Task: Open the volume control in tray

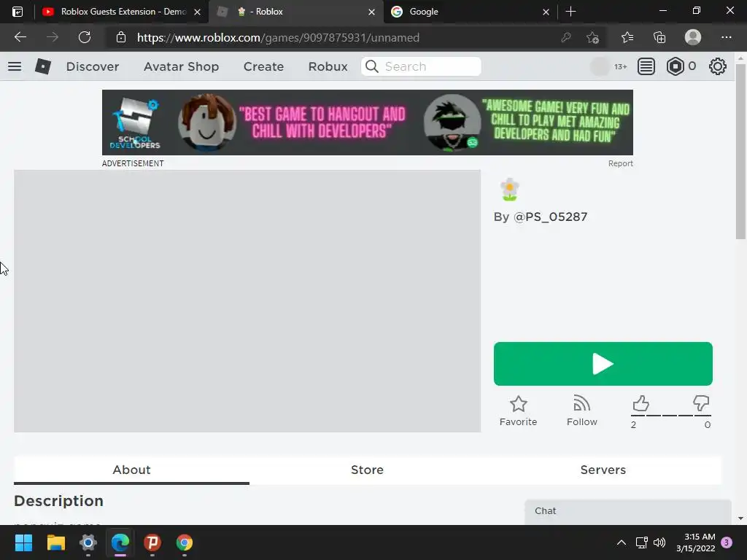Action: 659,542
